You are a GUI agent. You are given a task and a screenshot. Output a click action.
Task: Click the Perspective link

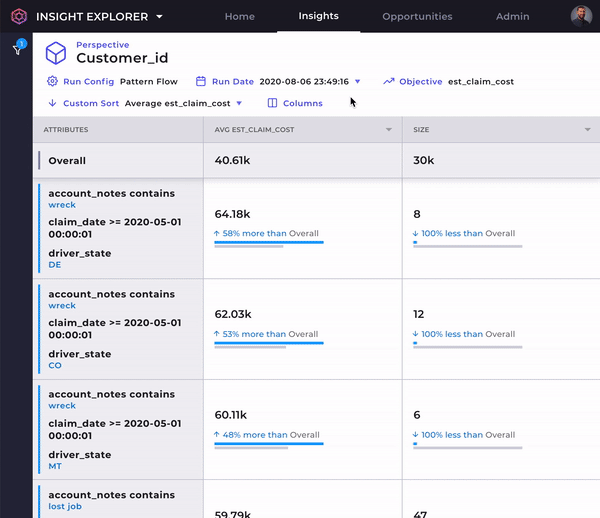click(x=103, y=45)
